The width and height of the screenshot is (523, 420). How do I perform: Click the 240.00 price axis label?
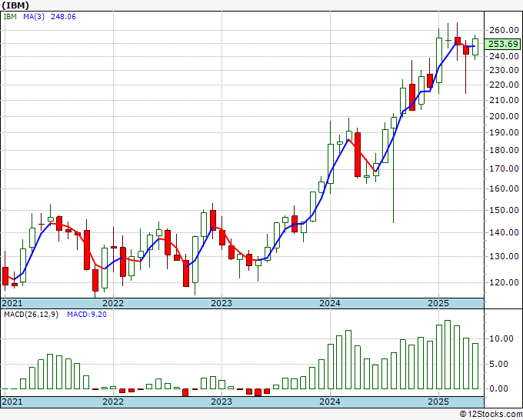[x=504, y=56]
